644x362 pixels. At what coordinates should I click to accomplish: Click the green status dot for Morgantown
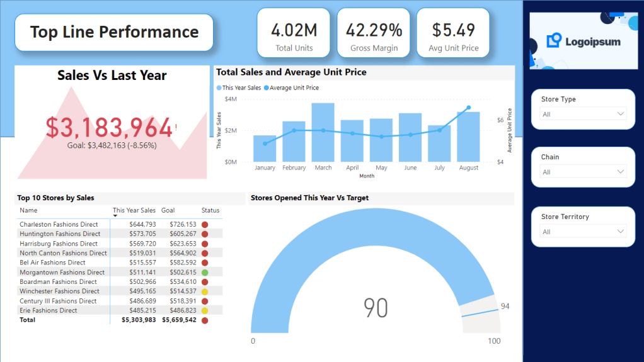point(205,272)
